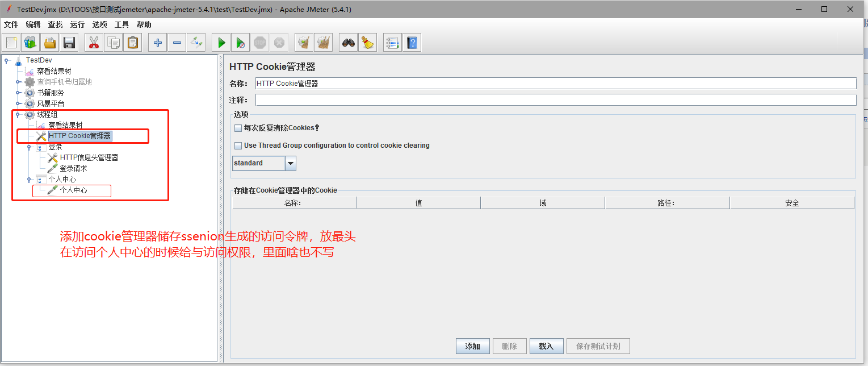Open the Function Helper list icon

(392, 42)
